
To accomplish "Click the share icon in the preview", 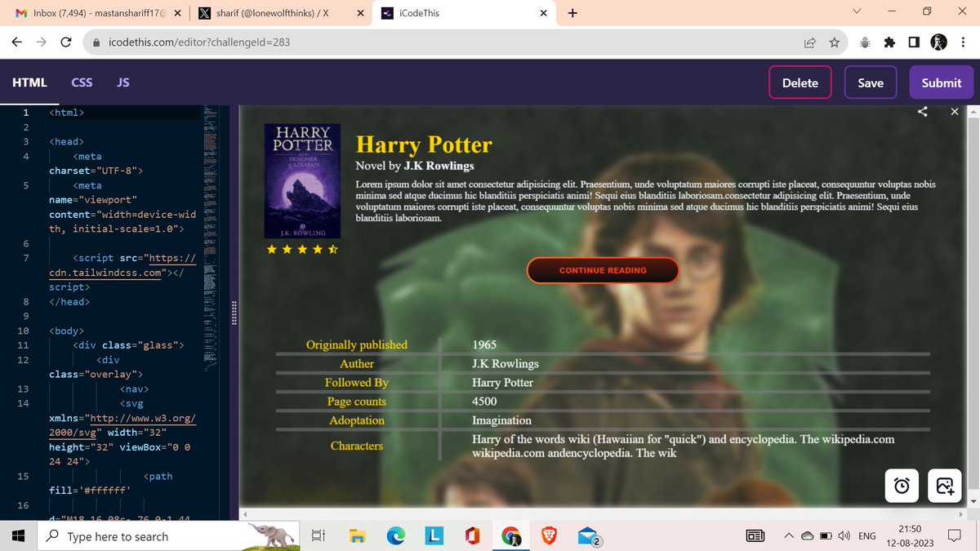I will click(x=923, y=112).
